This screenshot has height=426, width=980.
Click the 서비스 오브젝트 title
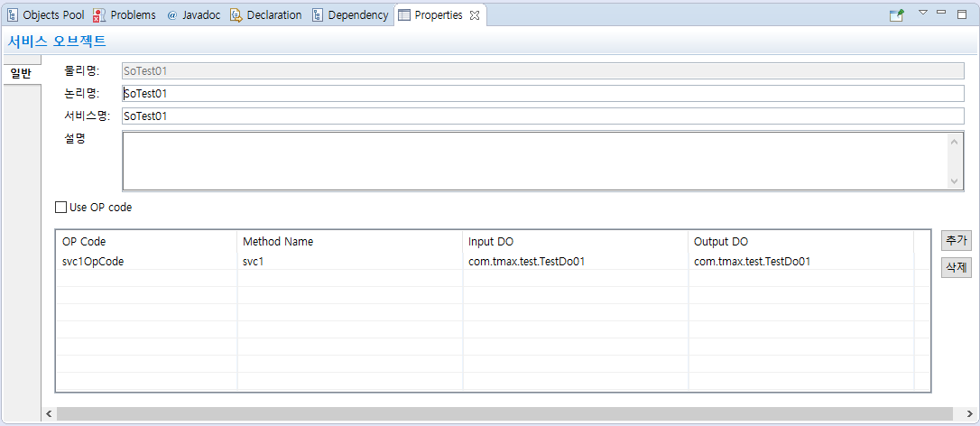pos(56,42)
